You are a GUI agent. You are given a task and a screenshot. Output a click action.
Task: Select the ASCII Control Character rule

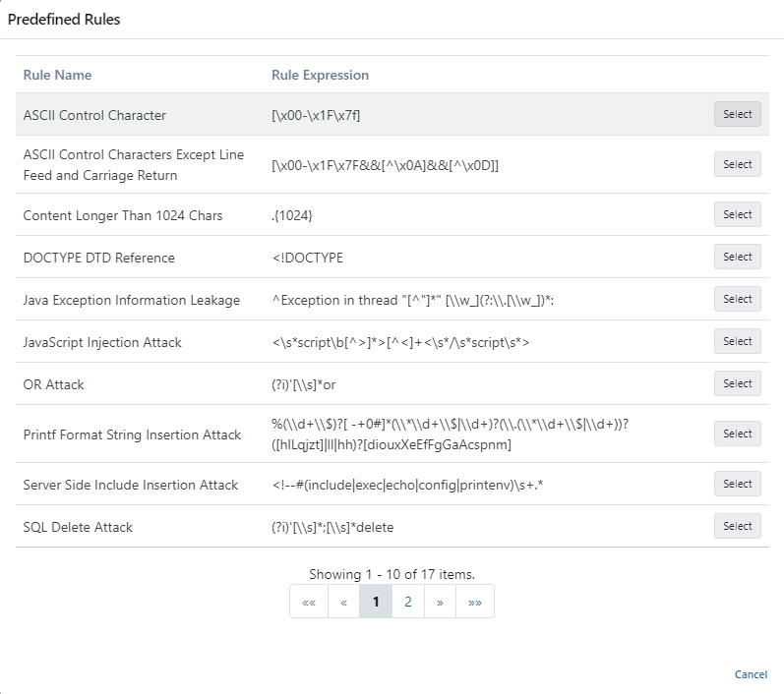pos(737,114)
